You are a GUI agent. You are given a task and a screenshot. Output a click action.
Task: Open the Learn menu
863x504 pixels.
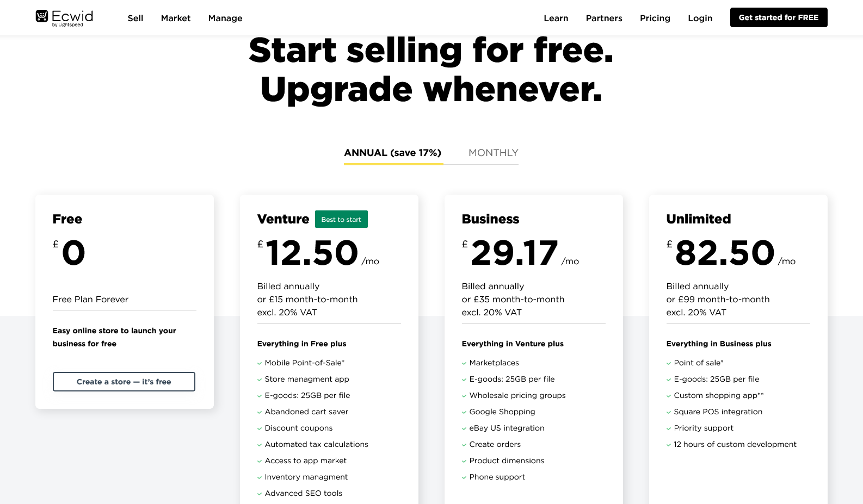(x=556, y=18)
